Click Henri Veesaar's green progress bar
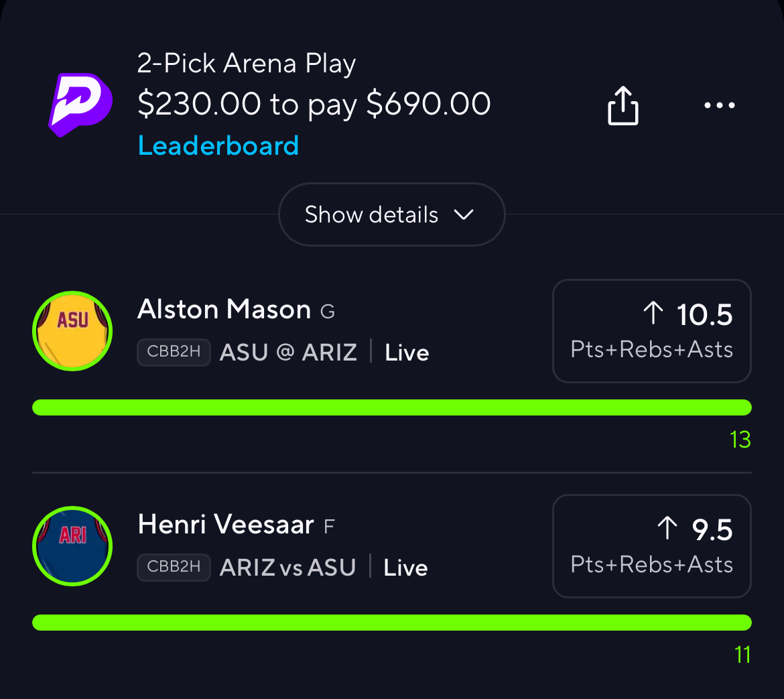The height and width of the screenshot is (699, 784). pyautogui.click(x=391, y=623)
